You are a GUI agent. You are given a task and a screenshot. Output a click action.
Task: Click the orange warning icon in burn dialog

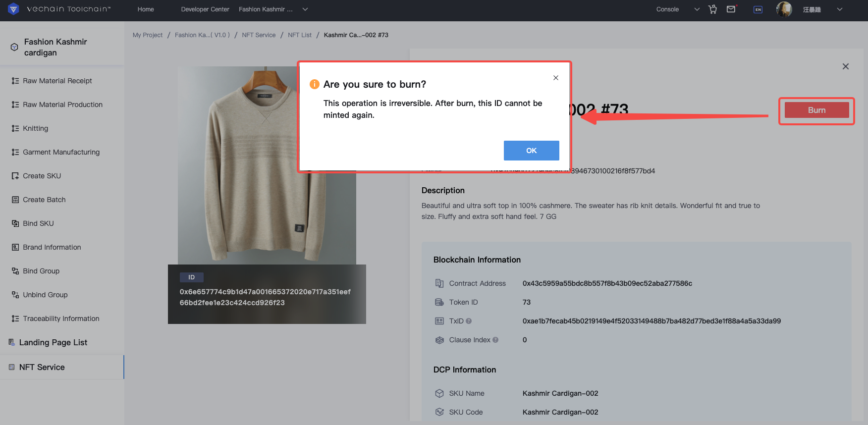[314, 84]
